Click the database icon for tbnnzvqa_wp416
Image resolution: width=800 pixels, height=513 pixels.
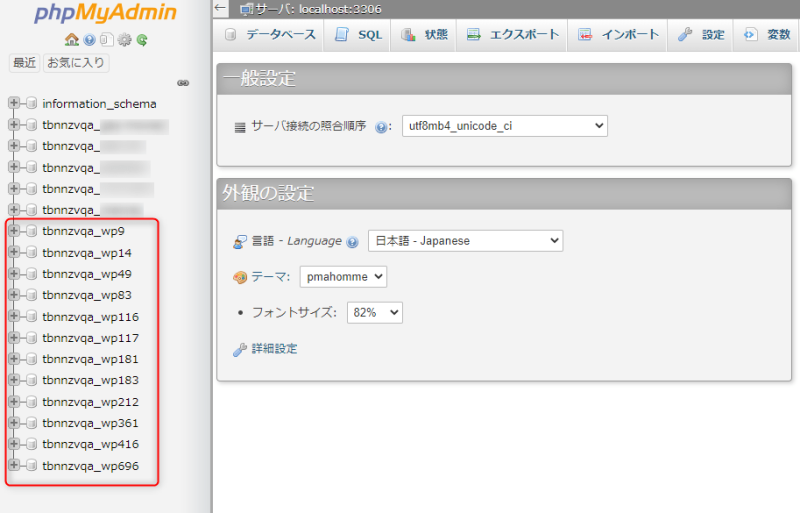tap(32, 444)
